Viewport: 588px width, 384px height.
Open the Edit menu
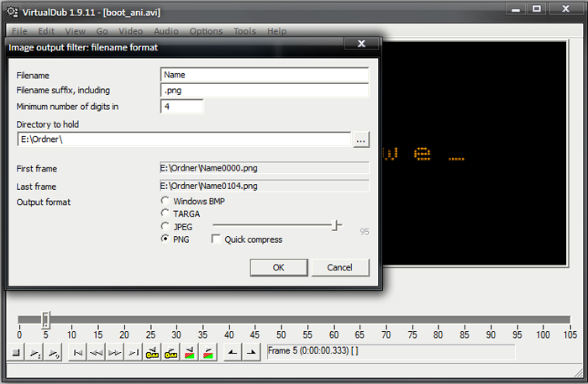(46, 31)
